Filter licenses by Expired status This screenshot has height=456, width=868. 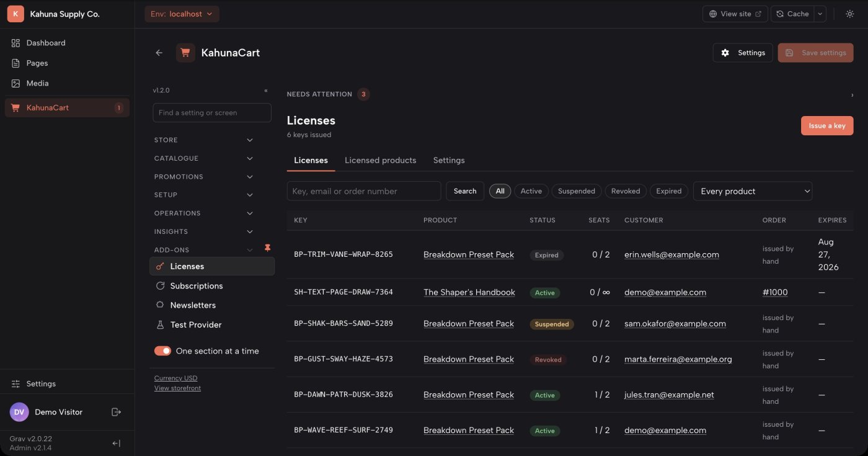[x=669, y=191]
